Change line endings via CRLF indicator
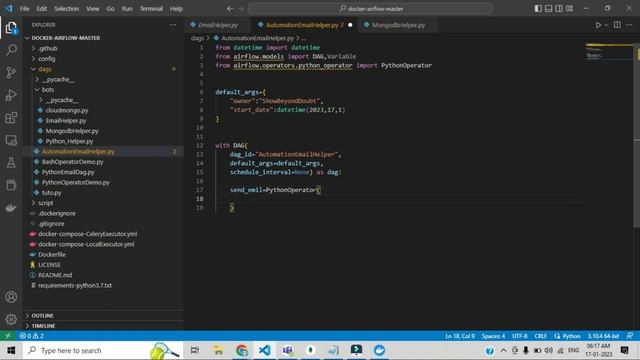The width and height of the screenshot is (640, 360). [540, 336]
